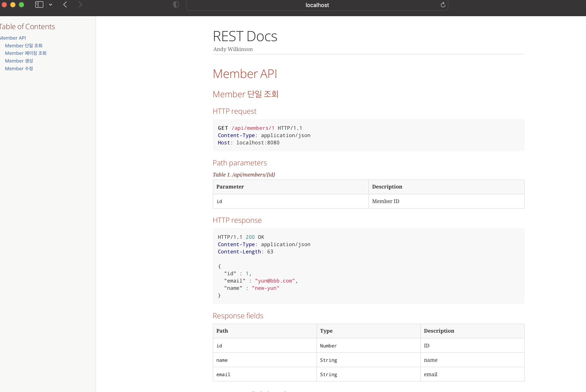Minimize the window with the yellow button
The height and width of the screenshot is (392, 586).
point(13,4)
